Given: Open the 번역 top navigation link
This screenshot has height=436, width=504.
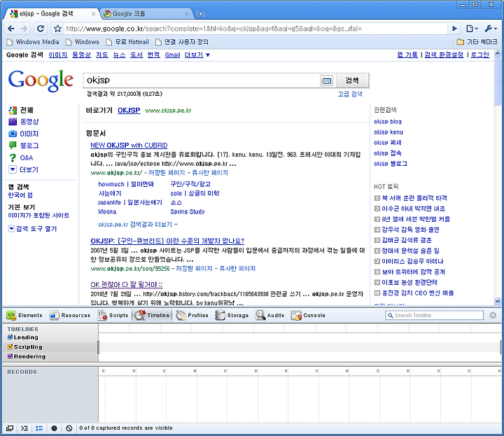Looking at the screenshot, I should [153, 55].
